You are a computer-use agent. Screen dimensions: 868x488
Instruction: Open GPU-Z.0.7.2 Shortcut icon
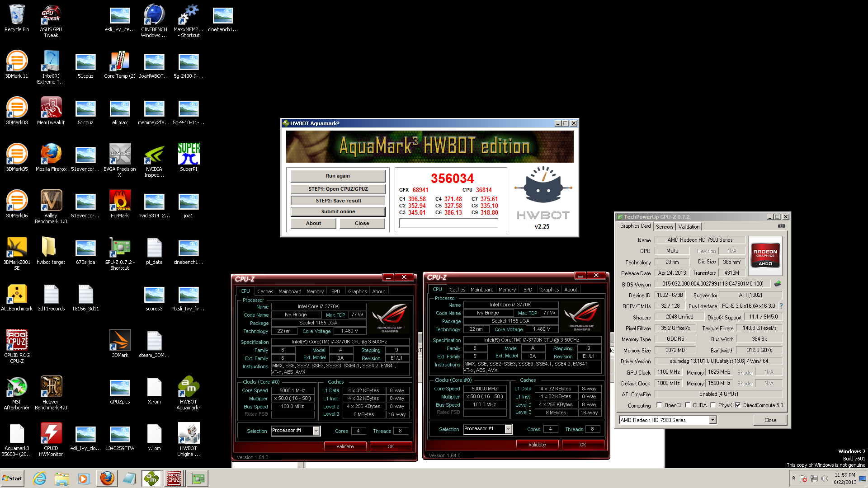point(120,253)
